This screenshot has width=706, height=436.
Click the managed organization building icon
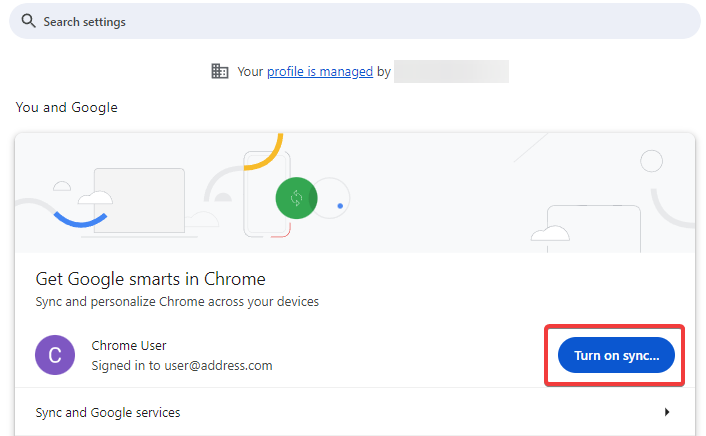pos(220,71)
